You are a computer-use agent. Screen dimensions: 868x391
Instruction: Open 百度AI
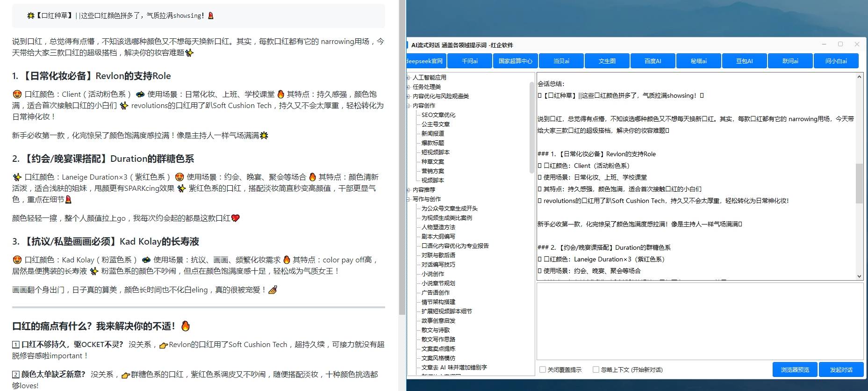[x=653, y=61]
